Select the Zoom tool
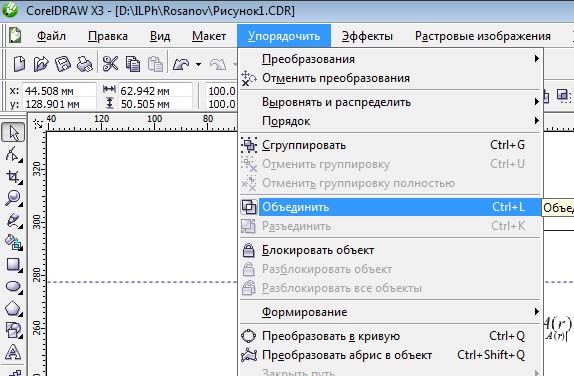 click(x=13, y=198)
